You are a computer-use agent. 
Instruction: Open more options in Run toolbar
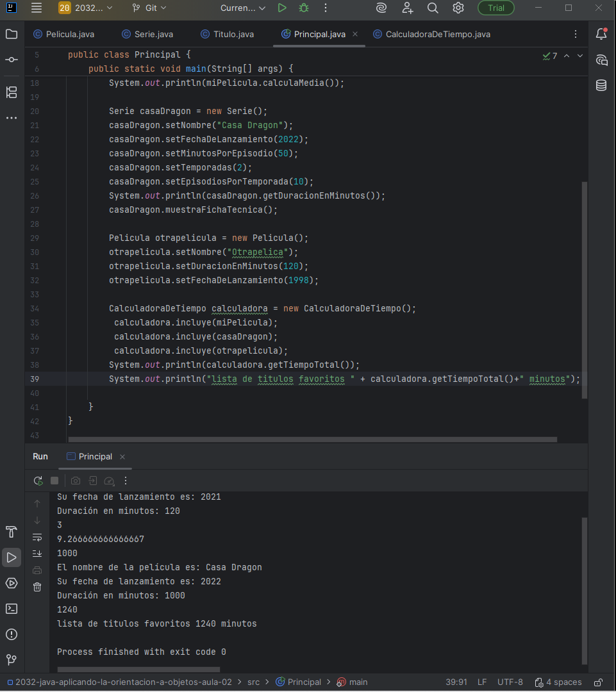point(126,481)
